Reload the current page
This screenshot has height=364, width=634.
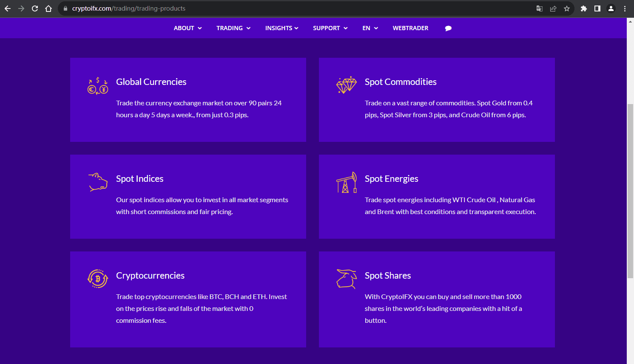point(35,8)
